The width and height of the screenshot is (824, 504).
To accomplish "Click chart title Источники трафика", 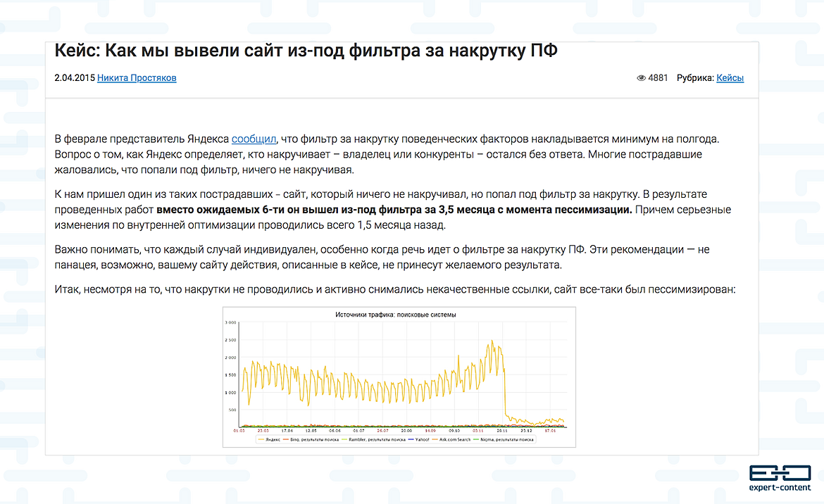I will click(x=395, y=315).
